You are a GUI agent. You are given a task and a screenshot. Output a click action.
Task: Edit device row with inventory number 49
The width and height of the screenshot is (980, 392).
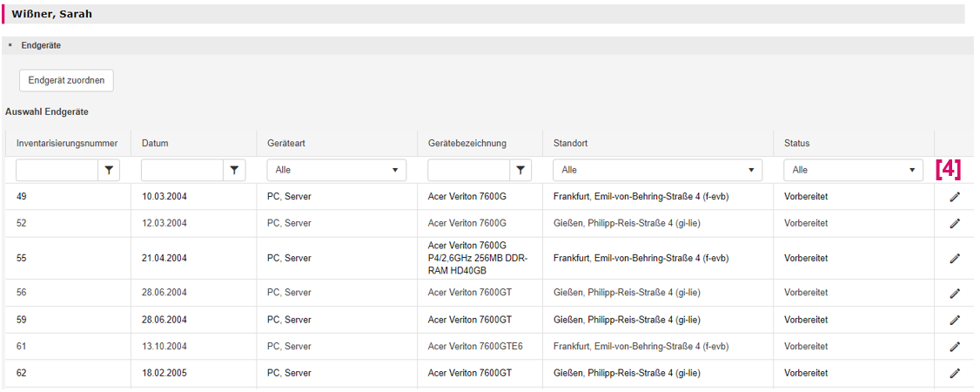955,197
